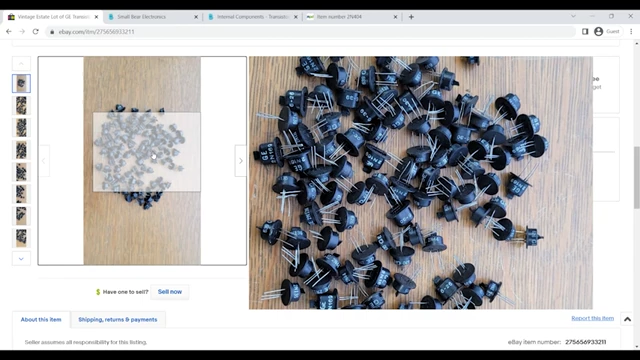Screen dimensions: 640x360
Task: Go forward in browser history
Action: (x=22, y=31)
